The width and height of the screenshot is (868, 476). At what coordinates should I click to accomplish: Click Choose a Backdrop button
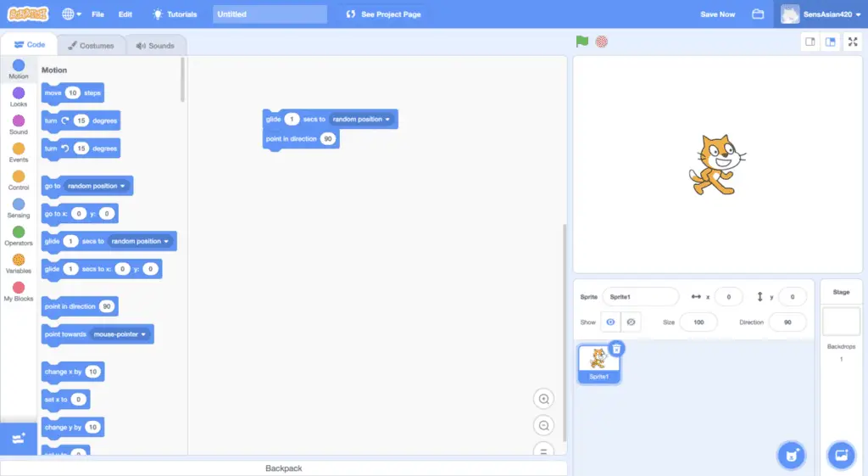point(842,456)
